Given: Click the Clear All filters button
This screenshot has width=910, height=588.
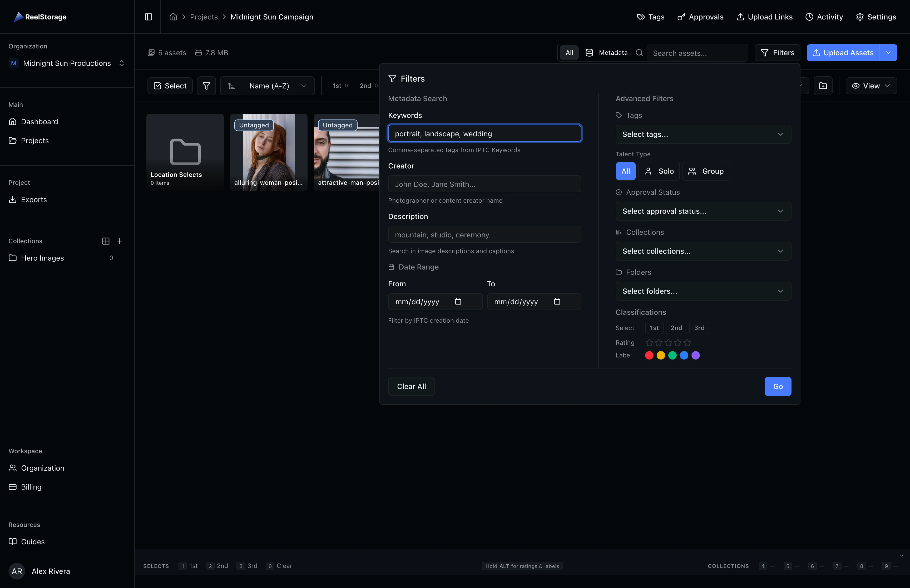Looking at the screenshot, I should coord(411,386).
